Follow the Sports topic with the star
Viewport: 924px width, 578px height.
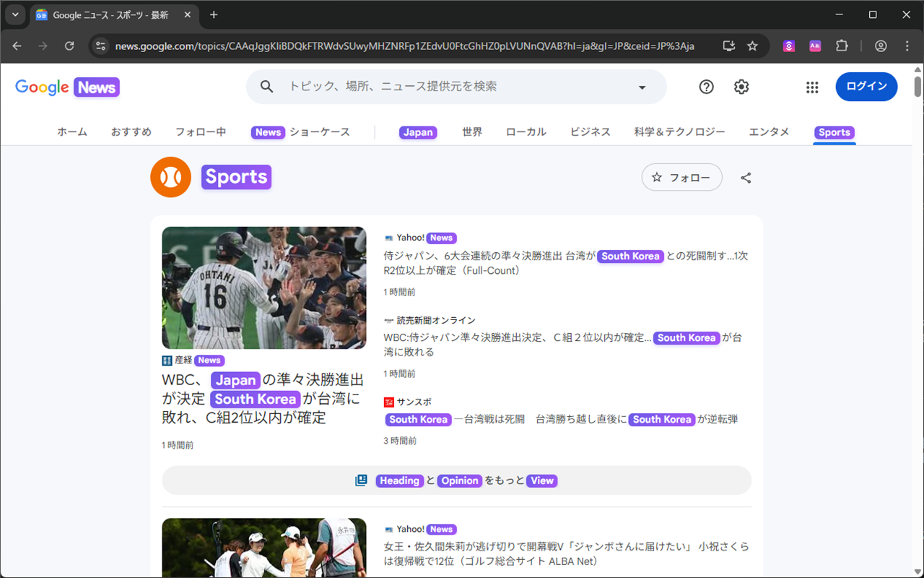tap(681, 177)
